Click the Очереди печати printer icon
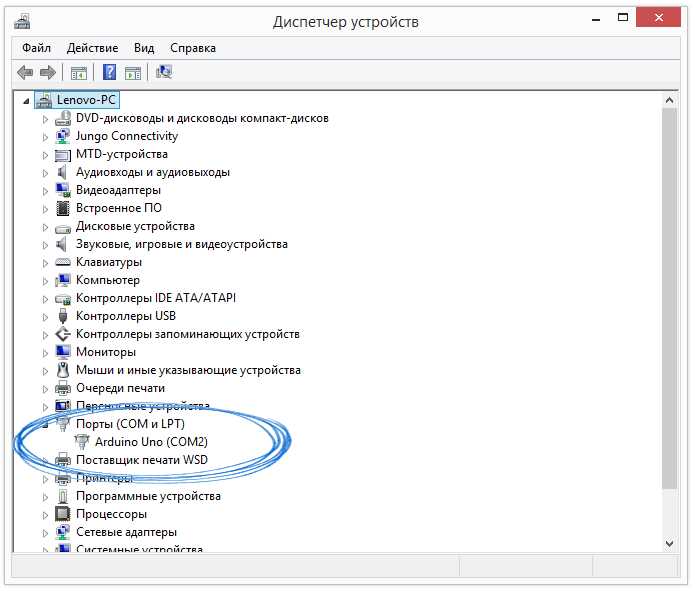700x600 pixels. coord(62,388)
